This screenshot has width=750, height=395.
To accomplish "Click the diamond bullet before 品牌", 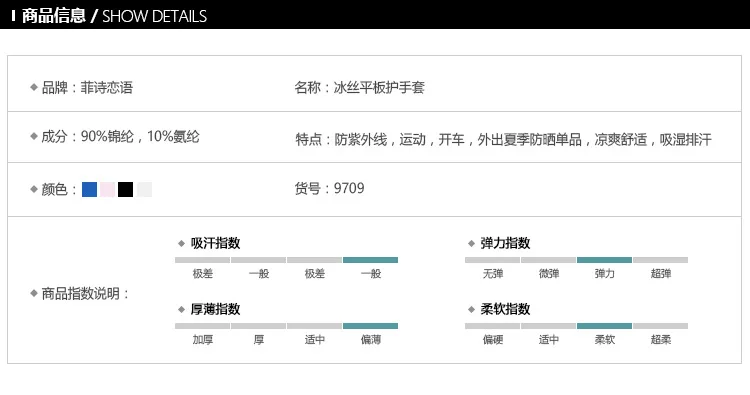I will pyautogui.click(x=33, y=87).
